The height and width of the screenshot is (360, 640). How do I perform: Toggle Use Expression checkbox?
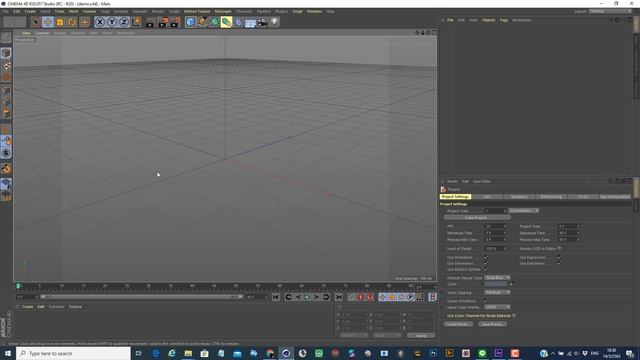point(559,258)
